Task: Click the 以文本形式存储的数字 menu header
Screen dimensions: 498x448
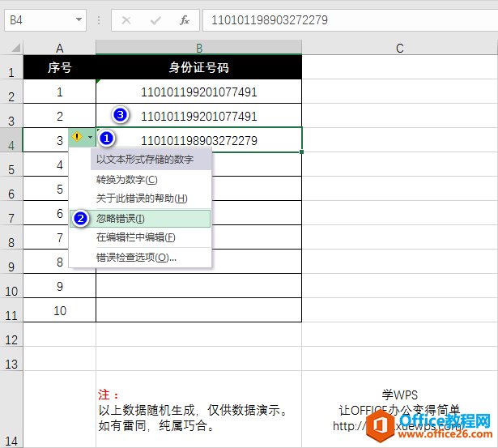Action: pos(151,159)
